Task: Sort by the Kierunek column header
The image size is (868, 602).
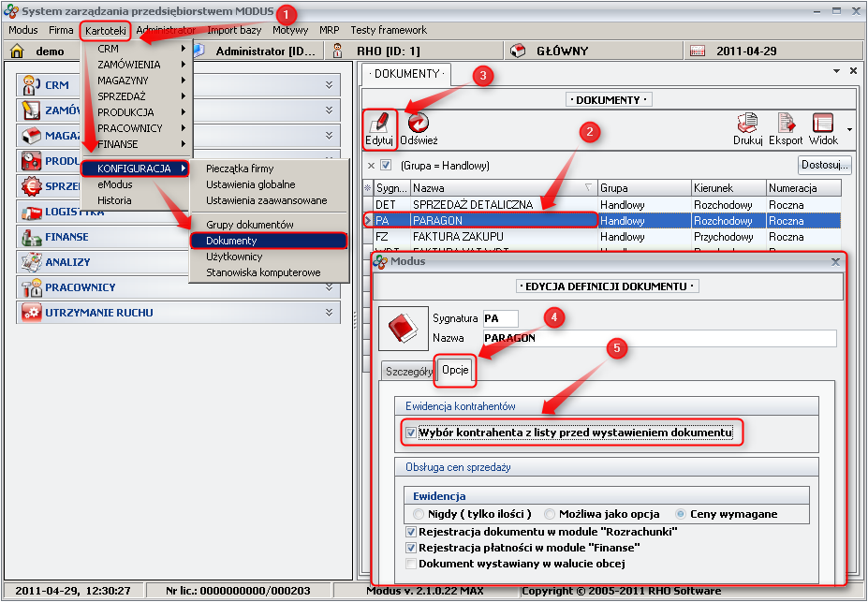Action: coord(728,188)
